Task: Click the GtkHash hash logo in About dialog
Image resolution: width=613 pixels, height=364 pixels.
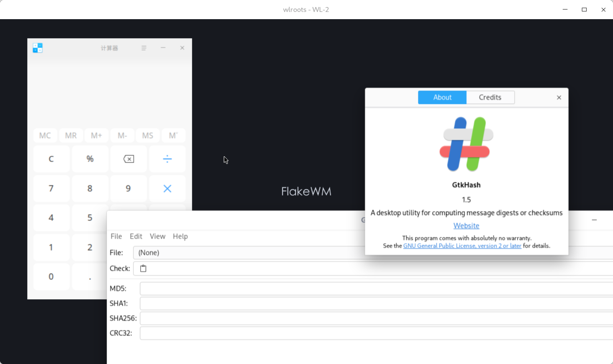Action: point(466,144)
